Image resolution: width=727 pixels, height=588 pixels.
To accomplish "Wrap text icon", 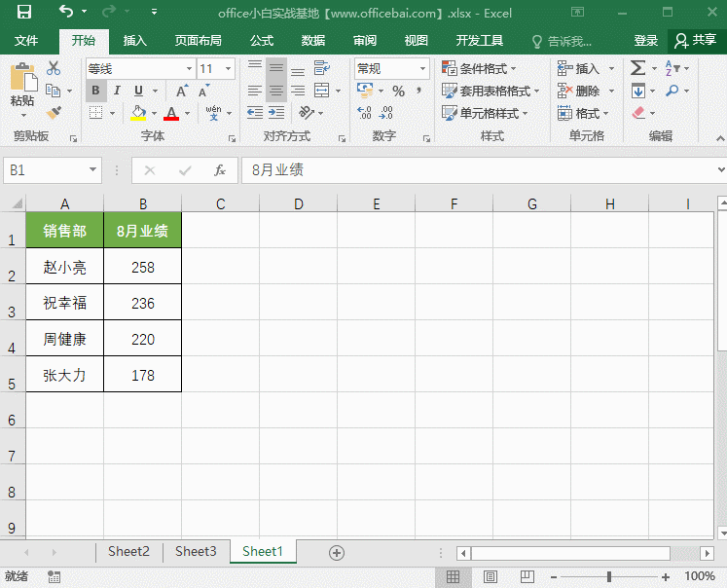I will point(322,68).
